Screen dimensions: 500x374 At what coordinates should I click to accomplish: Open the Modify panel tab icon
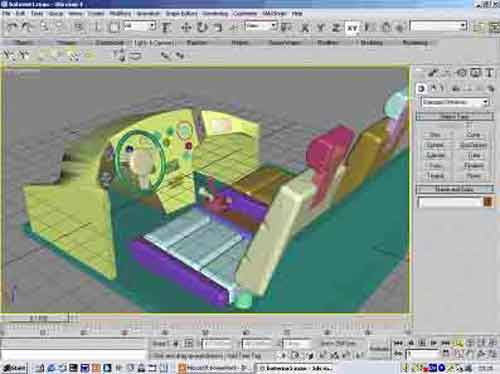coord(433,73)
